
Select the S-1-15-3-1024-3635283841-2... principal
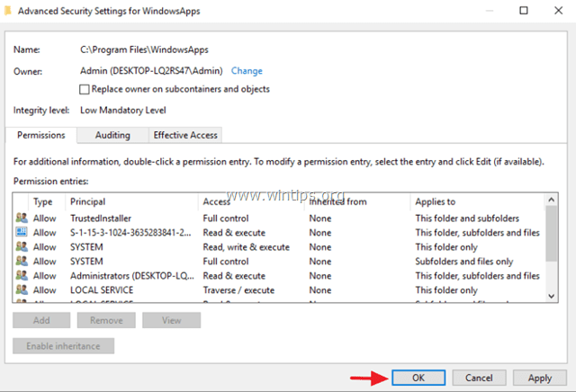130,233
